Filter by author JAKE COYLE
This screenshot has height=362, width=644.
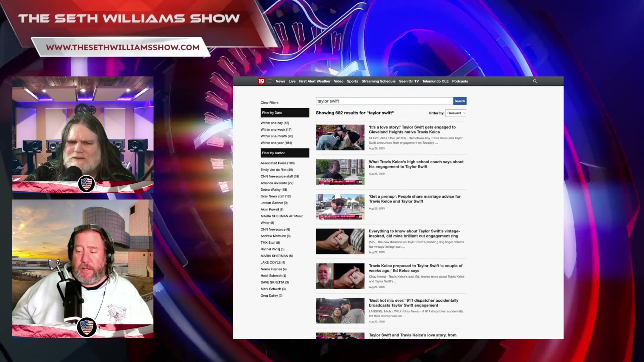click(273, 262)
